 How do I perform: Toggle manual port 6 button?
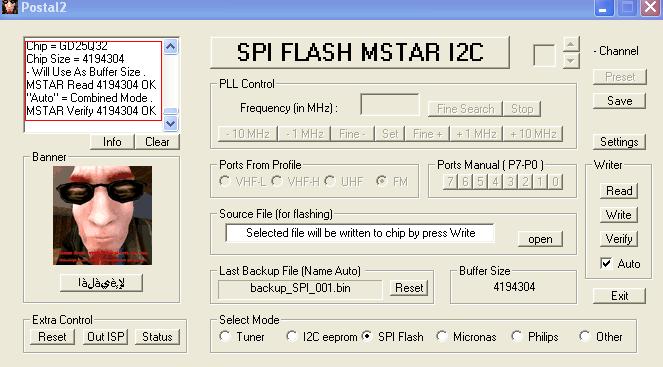pyautogui.click(x=465, y=182)
